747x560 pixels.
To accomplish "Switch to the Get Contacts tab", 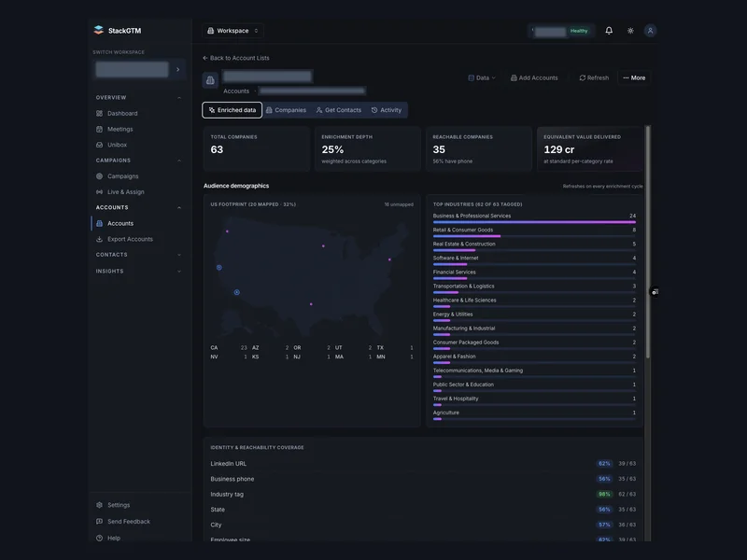I will coord(339,110).
